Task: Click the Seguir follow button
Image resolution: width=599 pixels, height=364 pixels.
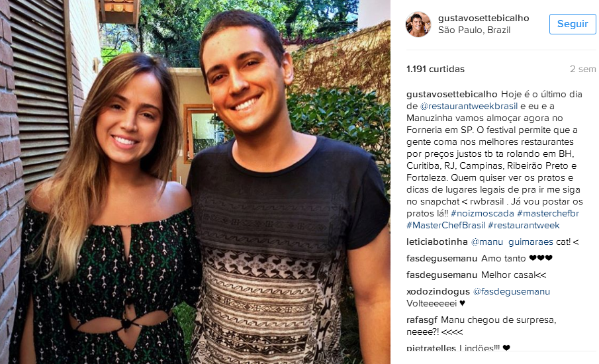Action: [573, 24]
